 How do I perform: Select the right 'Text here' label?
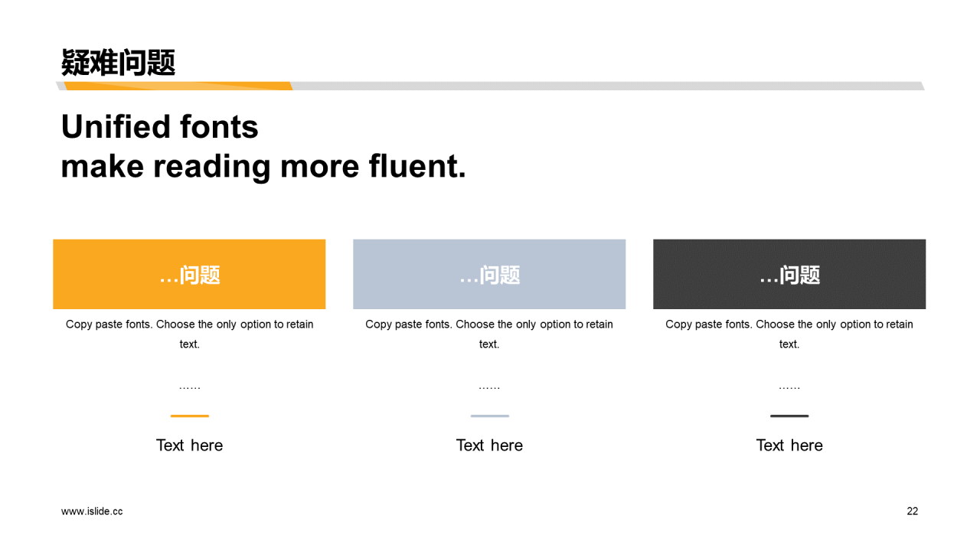789,445
